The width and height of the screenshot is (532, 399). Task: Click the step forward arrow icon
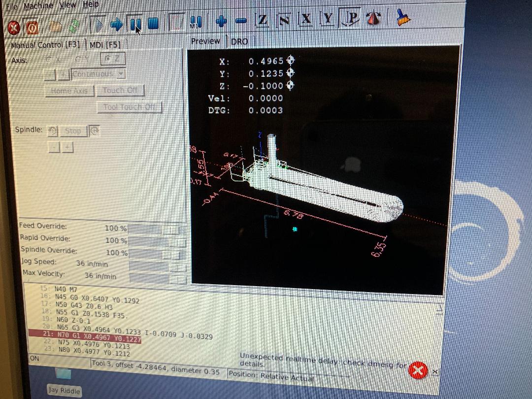point(117,24)
